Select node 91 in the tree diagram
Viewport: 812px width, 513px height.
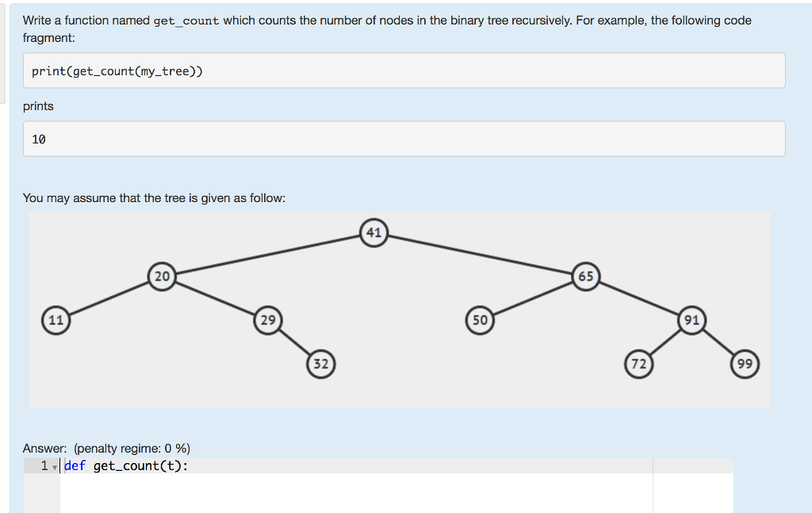coord(691,320)
